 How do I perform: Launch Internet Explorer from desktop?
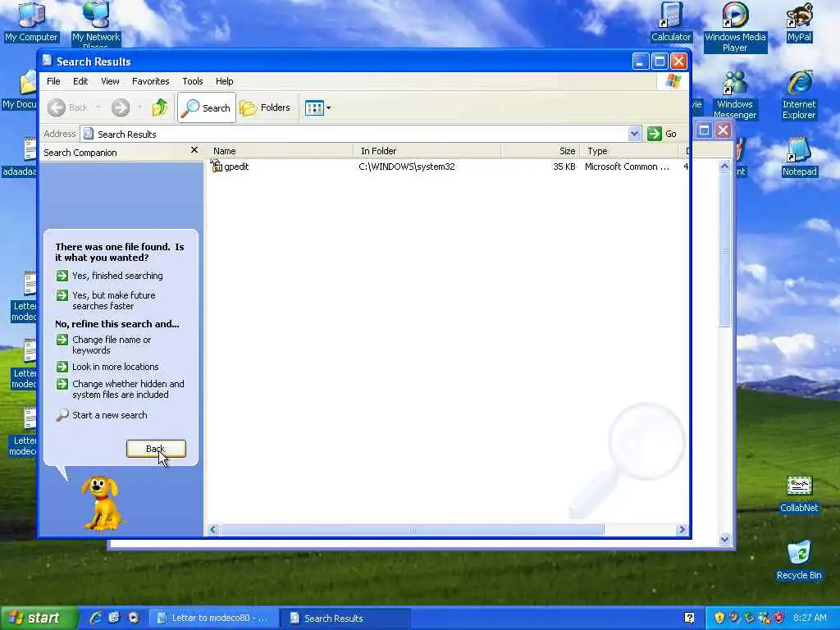tap(799, 94)
